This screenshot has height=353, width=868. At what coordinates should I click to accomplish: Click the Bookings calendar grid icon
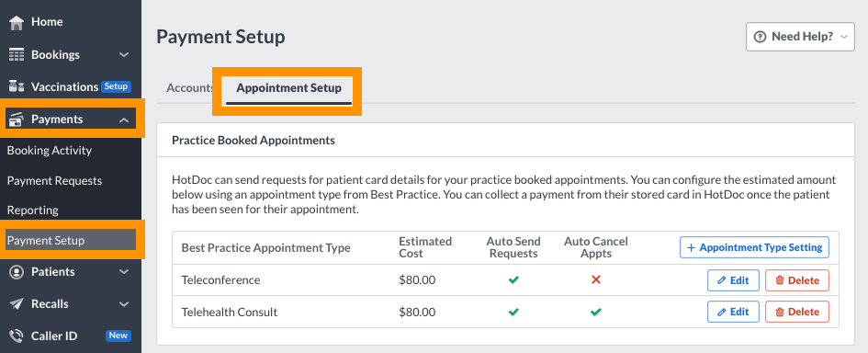point(17,55)
